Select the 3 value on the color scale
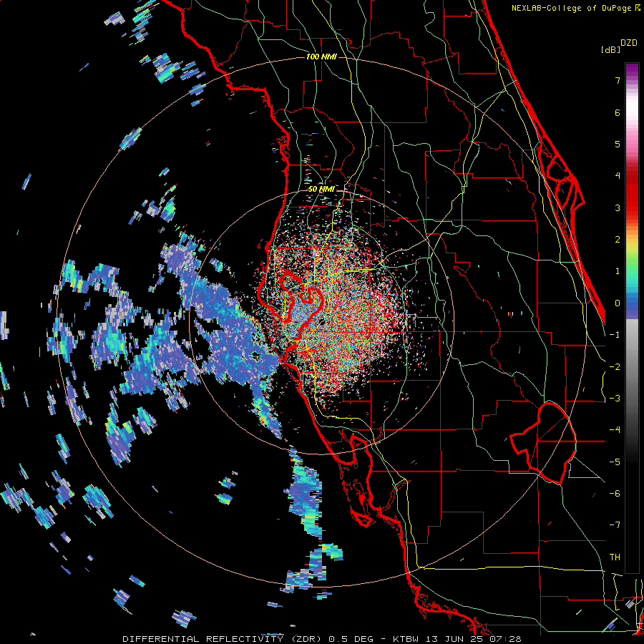 click(618, 208)
